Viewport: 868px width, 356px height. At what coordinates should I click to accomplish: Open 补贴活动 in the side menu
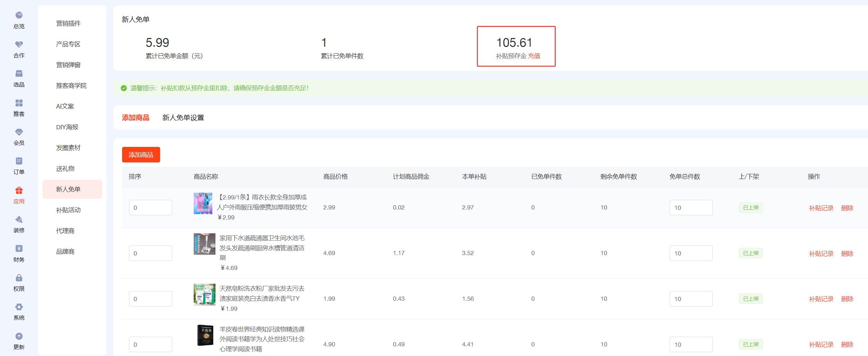pyautogui.click(x=68, y=210)
